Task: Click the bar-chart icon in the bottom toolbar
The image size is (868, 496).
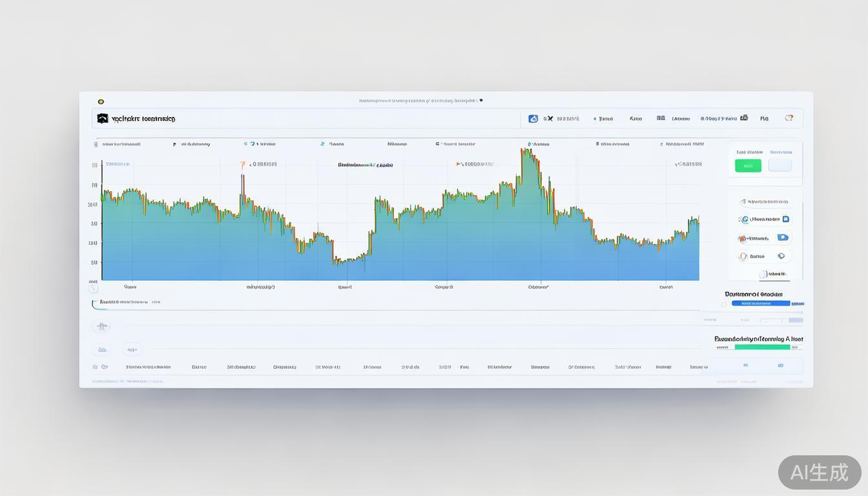Action: [101, 349]
